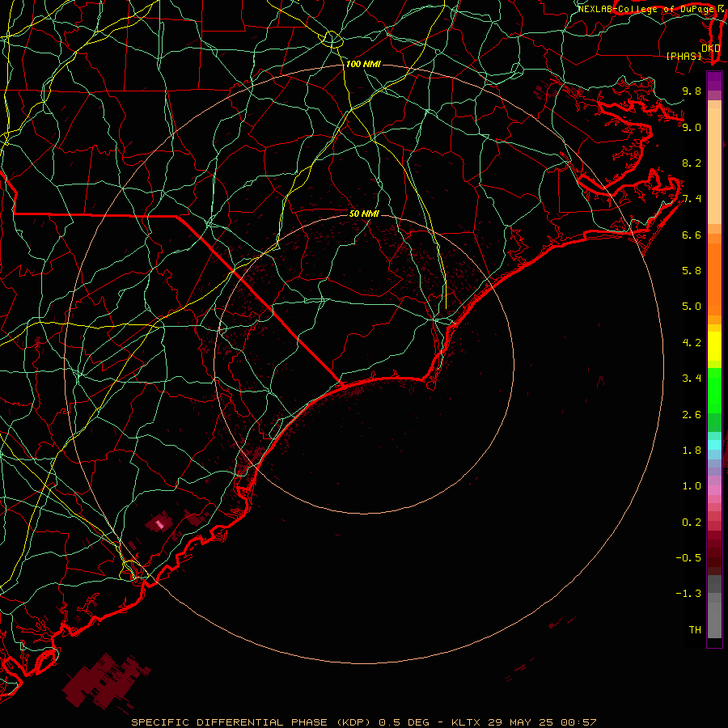Click the large dark red echo at bottom left
The width and height of the screenshot is (728, 728).
click(106, 682)
